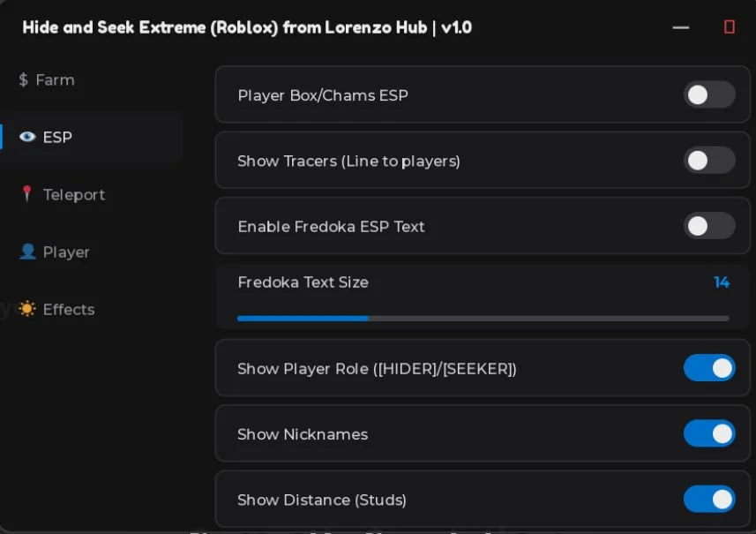
Task: Close the hub with red icon
Action: click(730, 27)
